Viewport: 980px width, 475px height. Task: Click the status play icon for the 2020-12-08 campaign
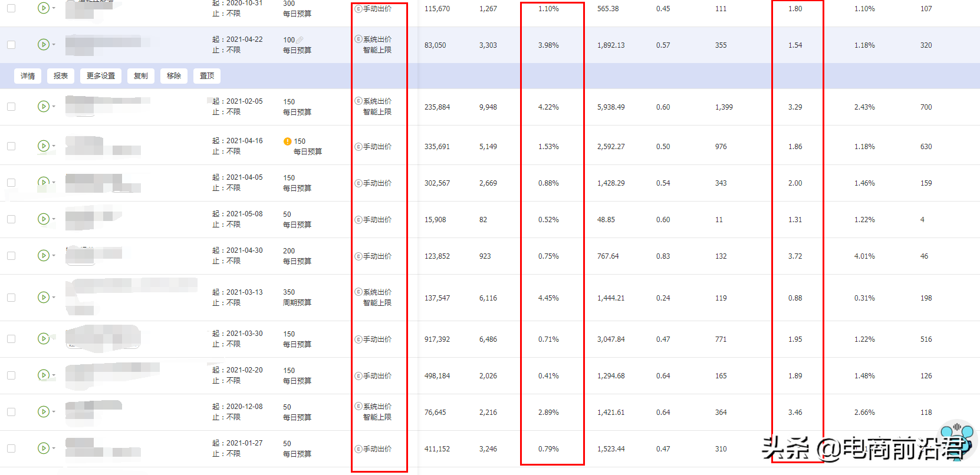(x=43, y=411)
